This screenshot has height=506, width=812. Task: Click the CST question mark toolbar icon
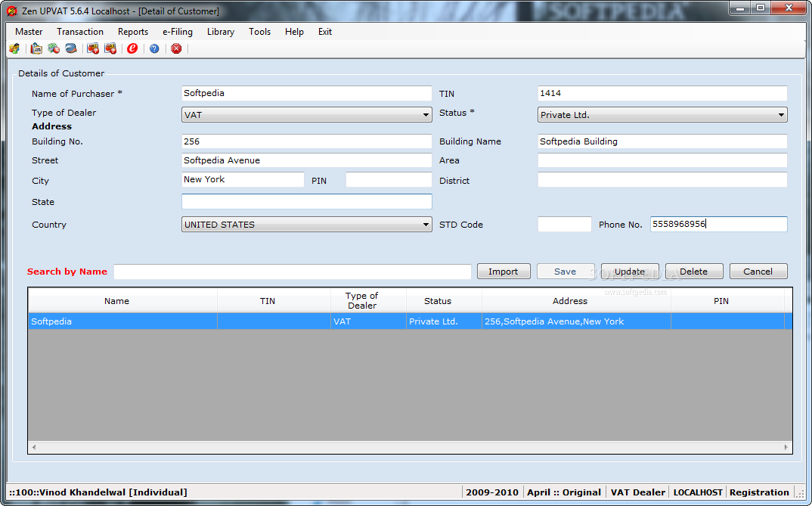coord(110,48)
